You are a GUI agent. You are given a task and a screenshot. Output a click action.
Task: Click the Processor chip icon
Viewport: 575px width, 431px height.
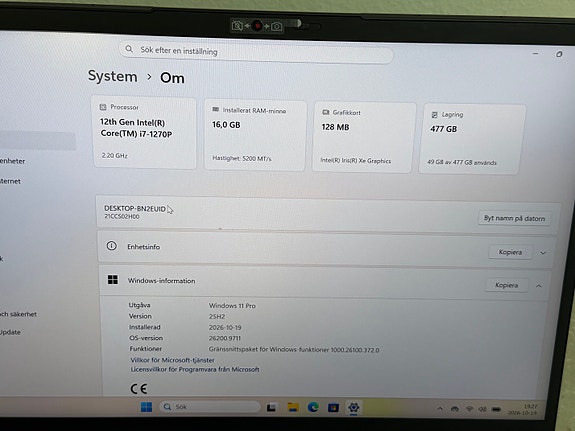(103, 107)
